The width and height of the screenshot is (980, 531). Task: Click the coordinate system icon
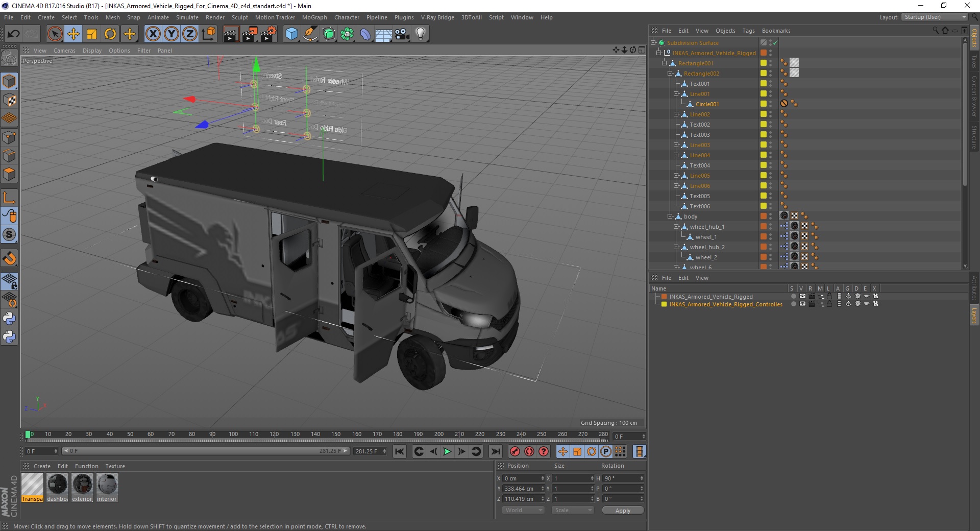[x=209, y=34]
